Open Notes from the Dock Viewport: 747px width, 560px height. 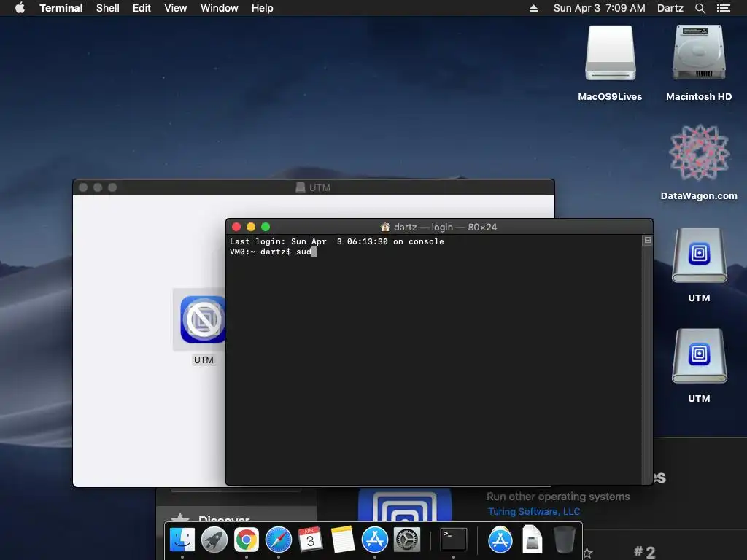click(343, 540)
